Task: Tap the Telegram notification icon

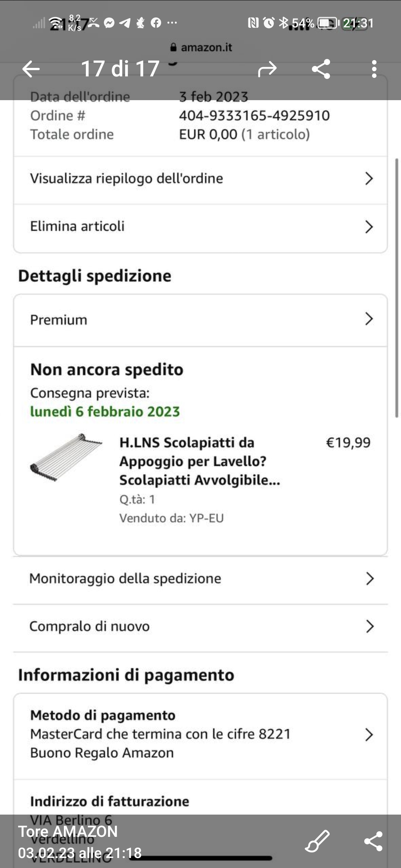Action: (125, 23)
